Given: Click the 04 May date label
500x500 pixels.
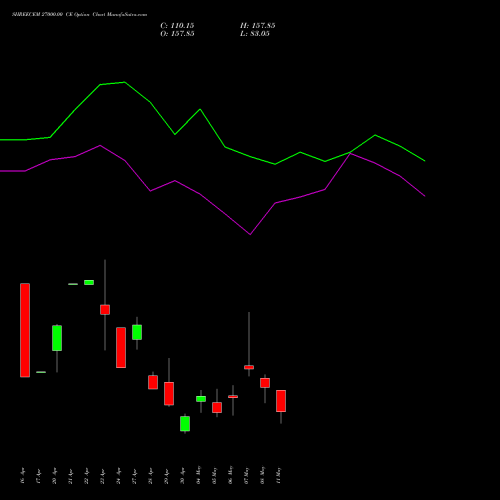Looking at the screenshot, I should coord(199,475).
